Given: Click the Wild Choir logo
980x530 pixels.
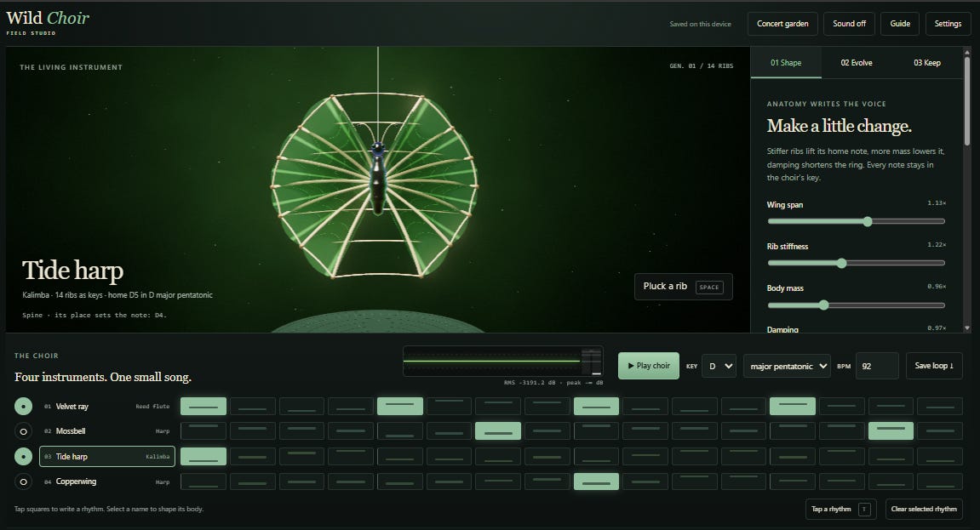Looking at the screenshot, I should [49, 22].
